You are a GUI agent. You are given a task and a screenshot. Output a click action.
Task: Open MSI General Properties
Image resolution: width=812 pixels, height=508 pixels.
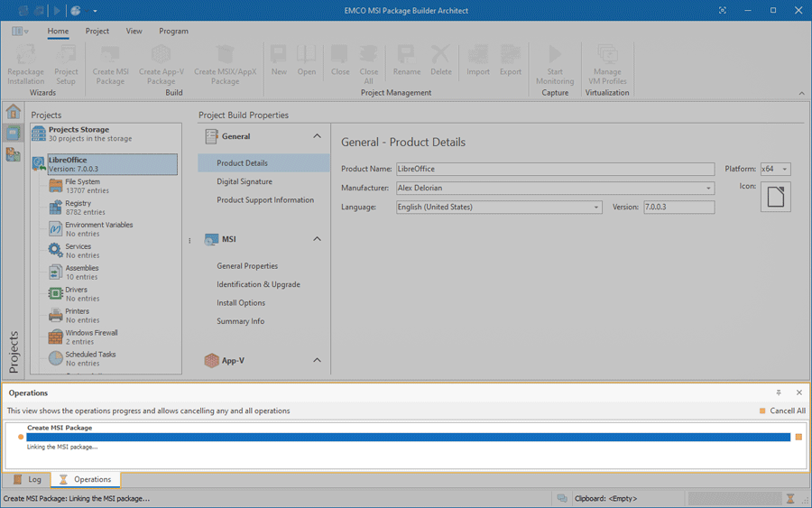click(x=247, y=265)
